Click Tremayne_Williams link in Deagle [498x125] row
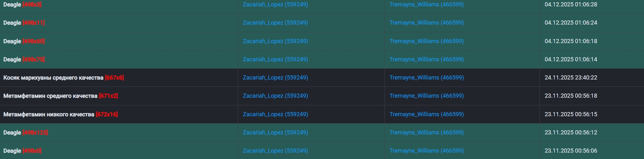644x159 pixels. coord(426,132)
